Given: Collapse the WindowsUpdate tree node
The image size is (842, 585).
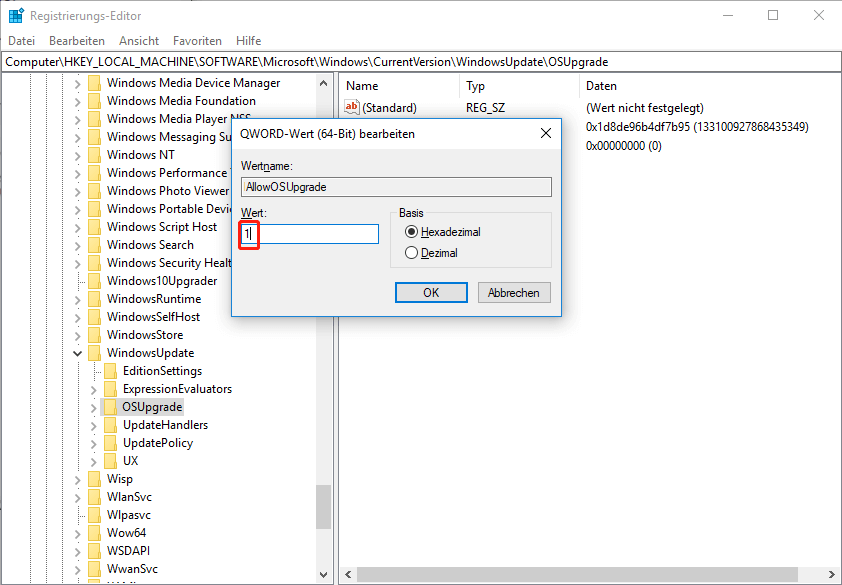Looking at the screenshot, I should click(78, 353).
